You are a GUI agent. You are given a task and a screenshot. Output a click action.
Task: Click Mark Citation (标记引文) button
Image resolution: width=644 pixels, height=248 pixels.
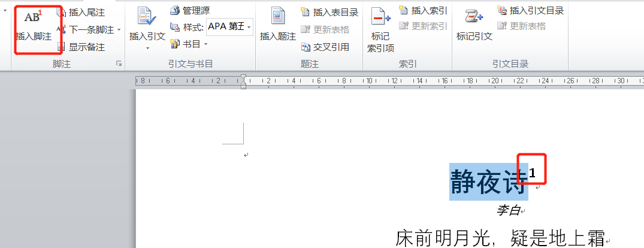[x=474, y=26]
